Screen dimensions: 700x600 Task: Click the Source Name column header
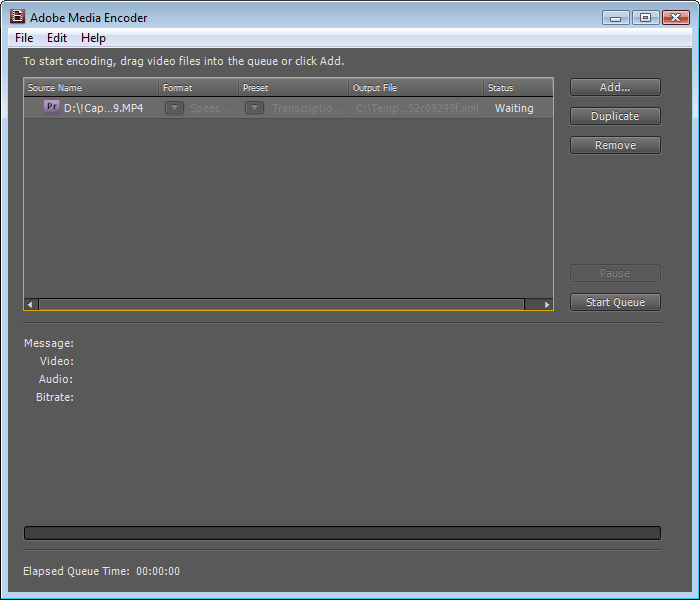(x=91, y=88)
